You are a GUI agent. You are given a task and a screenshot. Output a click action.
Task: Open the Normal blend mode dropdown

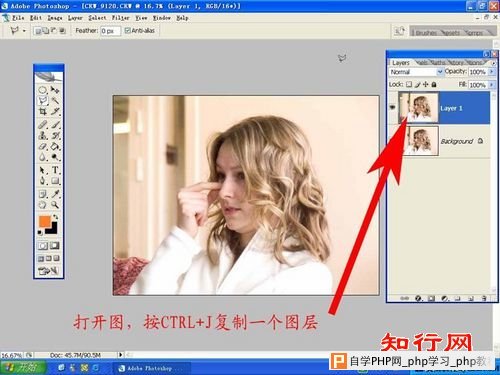click(x=416, y=72)
